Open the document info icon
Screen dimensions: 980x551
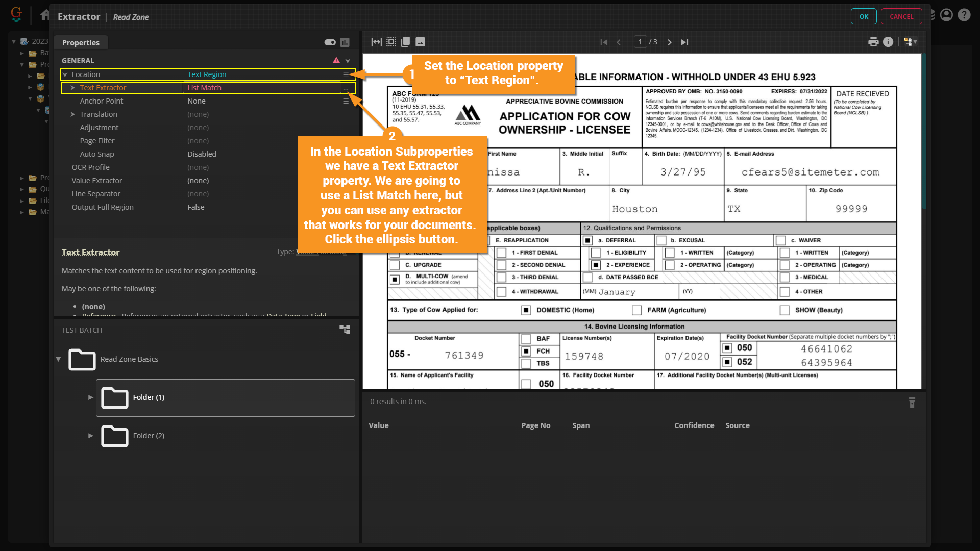coord(888,42)
